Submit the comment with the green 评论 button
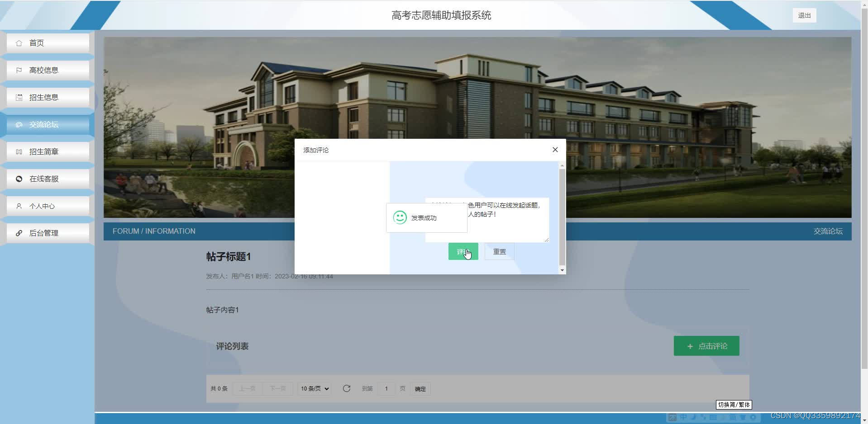Viewport: 868px width, 424px height. pos(463,251)
